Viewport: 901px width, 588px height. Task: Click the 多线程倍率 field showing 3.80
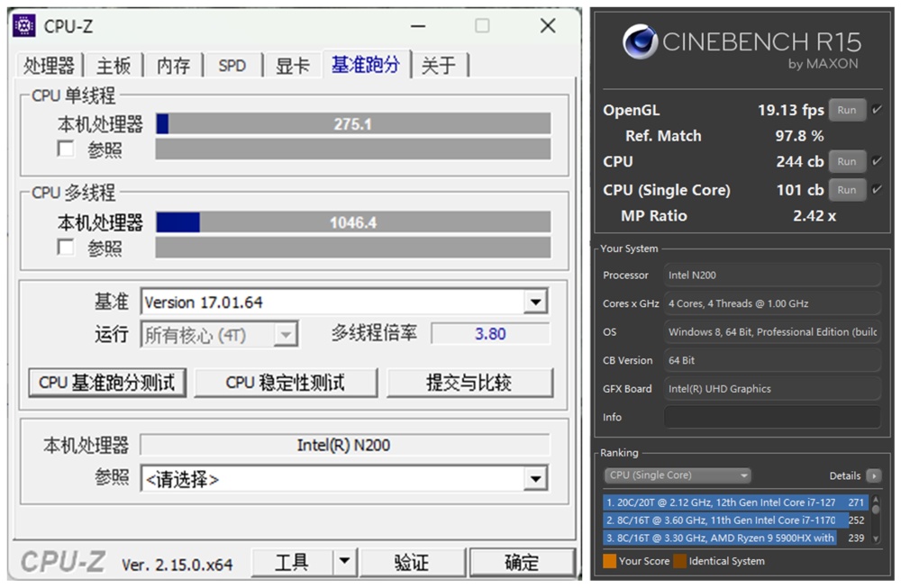490,334
